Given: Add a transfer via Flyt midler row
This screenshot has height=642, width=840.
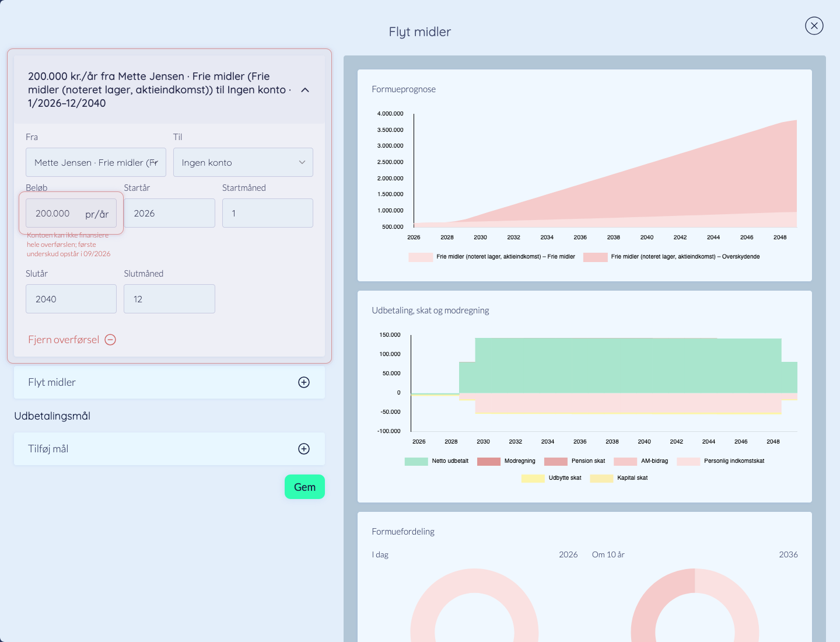Looking at the screenshot, I should pyautogui.click(x=169, y=382).
